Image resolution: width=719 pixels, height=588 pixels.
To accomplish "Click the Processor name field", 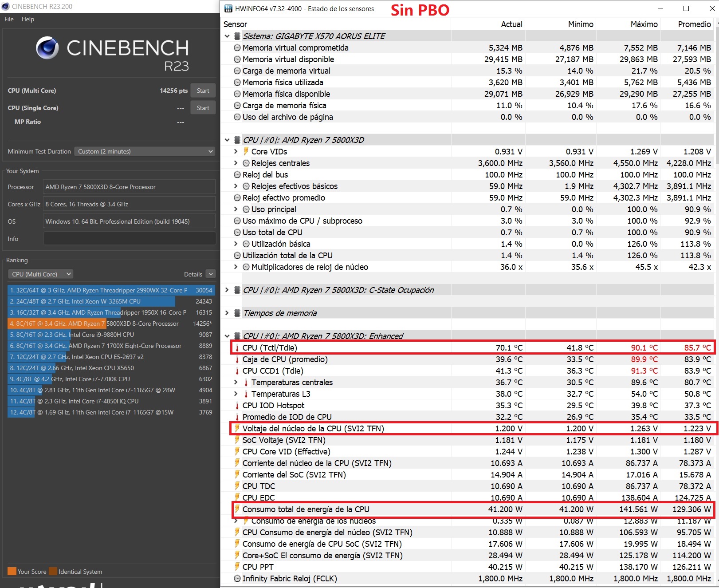I will pyautogui.click(x=130, y=187).
